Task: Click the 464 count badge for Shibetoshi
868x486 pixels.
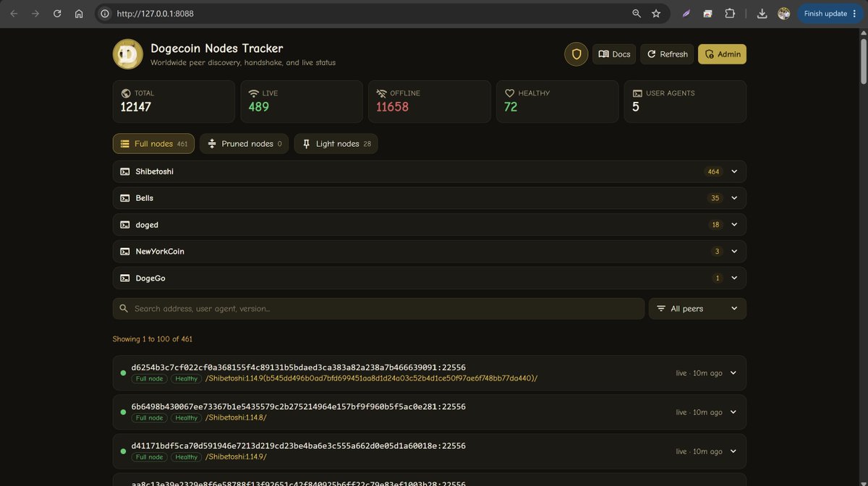Action: coord(714,171)
